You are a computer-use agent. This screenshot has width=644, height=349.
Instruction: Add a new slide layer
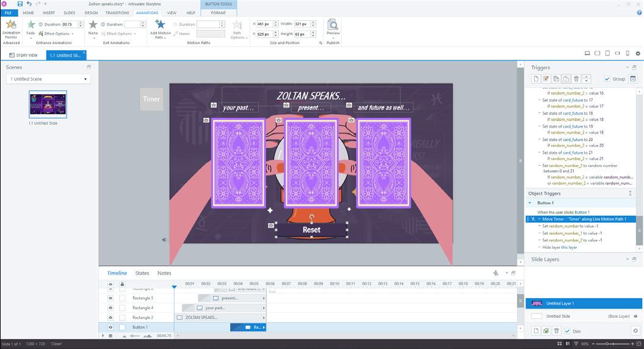[x=536, y=331]
